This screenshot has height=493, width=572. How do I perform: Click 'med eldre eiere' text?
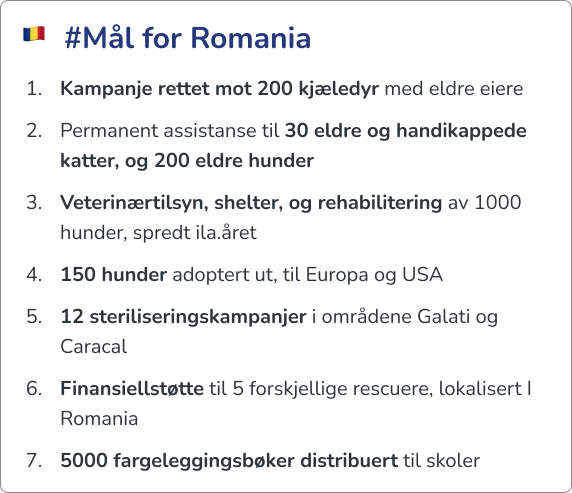click(x=454, y=89)
